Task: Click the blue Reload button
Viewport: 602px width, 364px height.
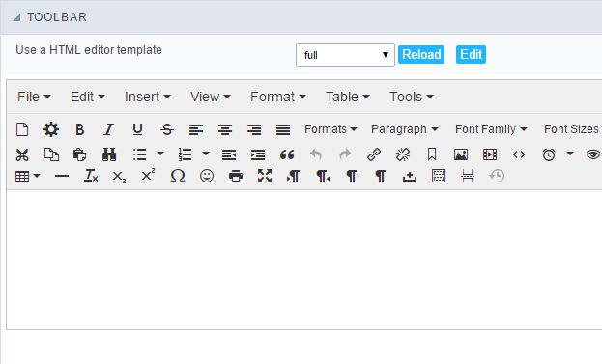Action: [421, 54]
